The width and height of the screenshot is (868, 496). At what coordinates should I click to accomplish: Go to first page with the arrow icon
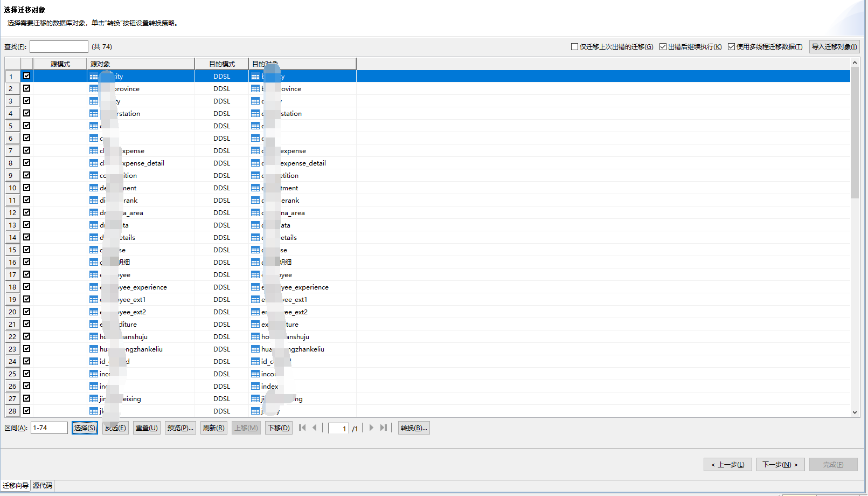(302, 428)
